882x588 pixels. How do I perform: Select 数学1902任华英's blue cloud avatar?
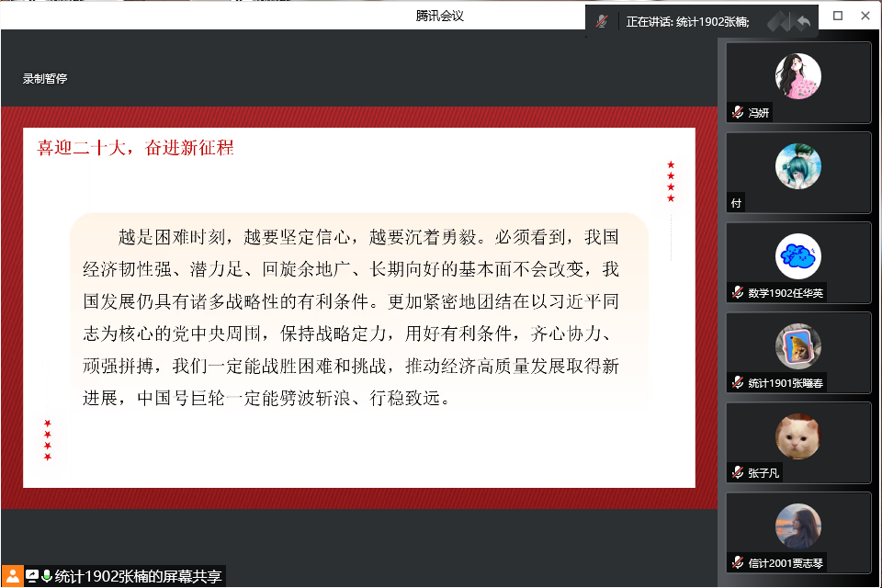coord(798,256)
